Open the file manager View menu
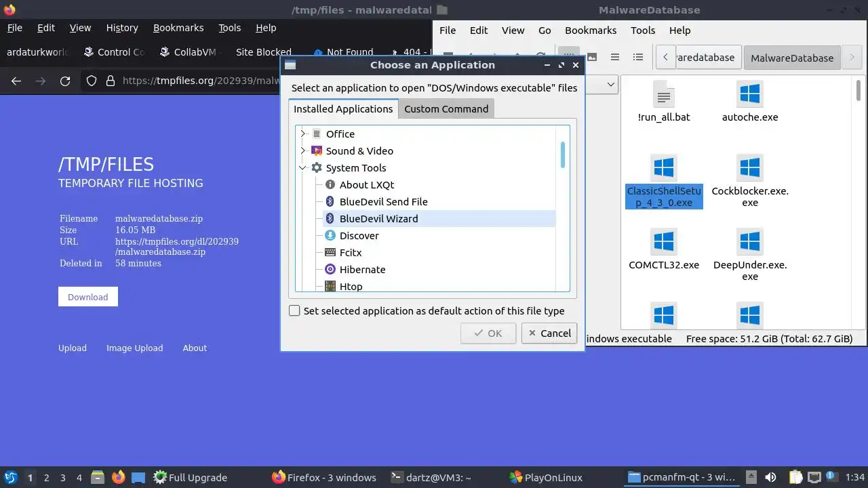Image resolution: width=868 pixels, height=488 pixels. (513, 30)
